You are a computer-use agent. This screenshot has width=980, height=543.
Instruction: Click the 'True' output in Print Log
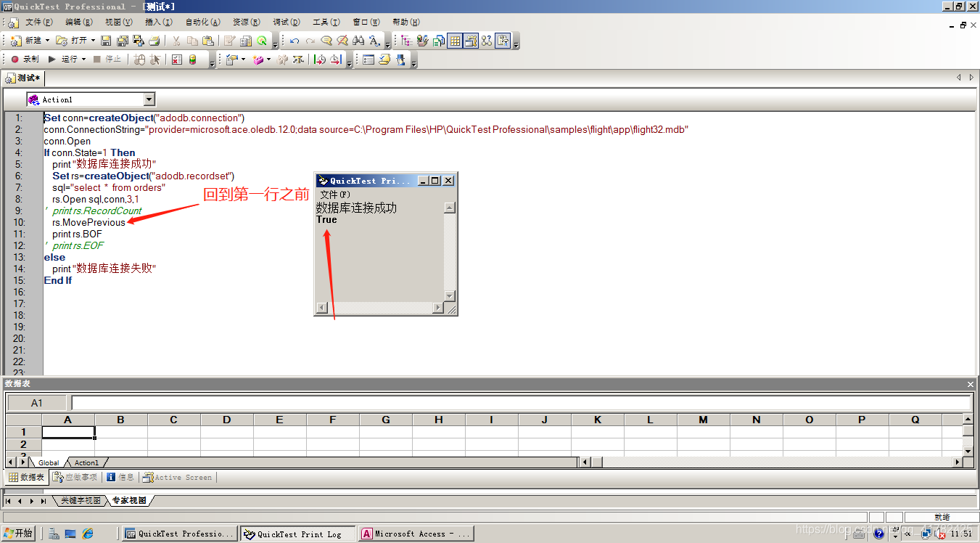click(x=326, y=219)
